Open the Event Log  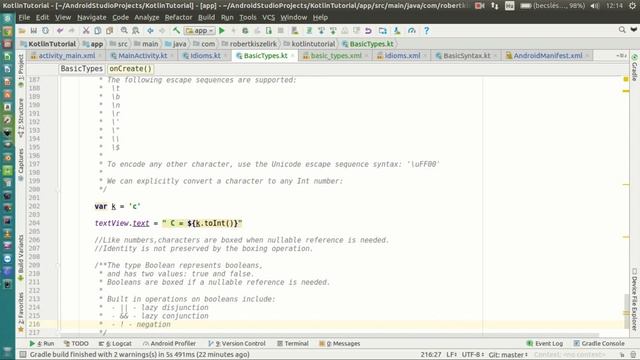545,344
